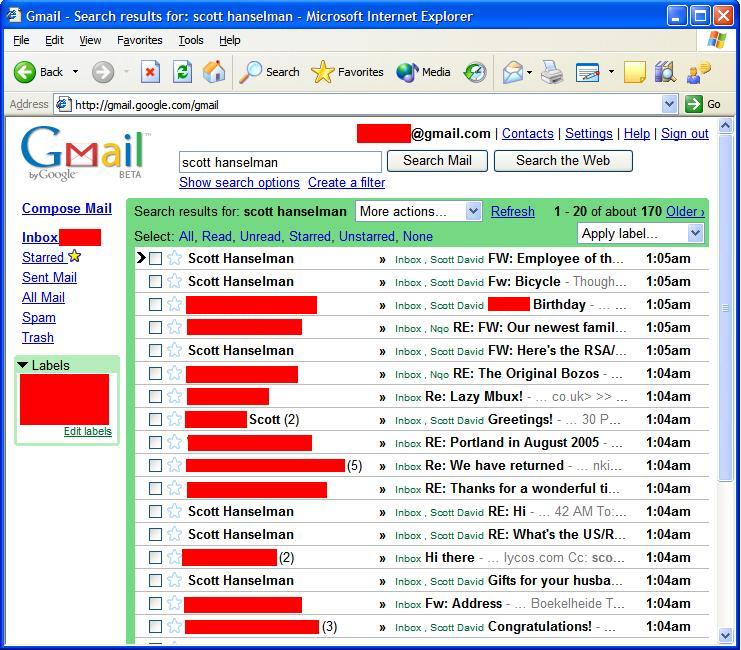Star the Greetings! message
741x650 pixels.
(x=174, y=419)
